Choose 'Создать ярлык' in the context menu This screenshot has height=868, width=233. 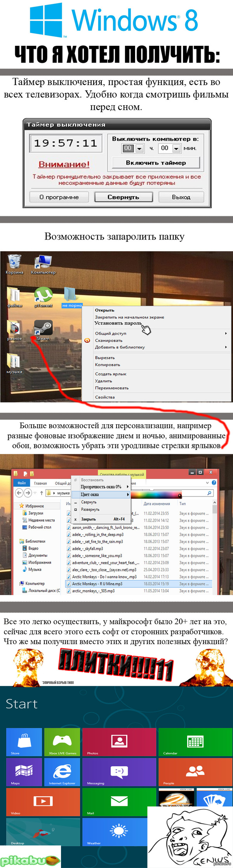(111, 374)
